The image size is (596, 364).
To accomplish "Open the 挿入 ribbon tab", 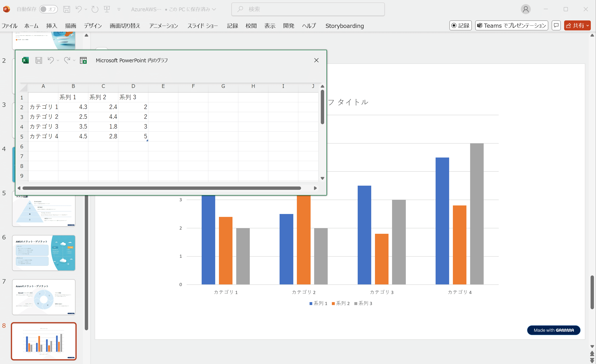I will tap(51, 26).
